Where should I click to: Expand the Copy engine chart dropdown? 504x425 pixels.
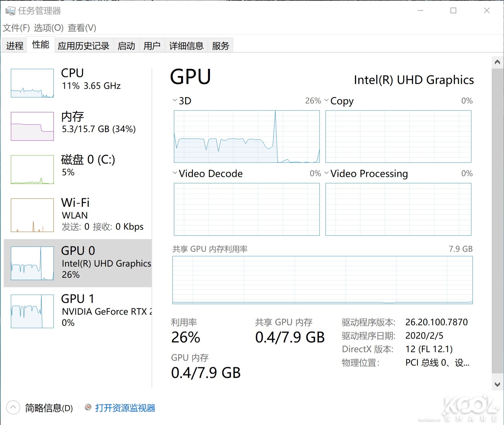point(326,100)
